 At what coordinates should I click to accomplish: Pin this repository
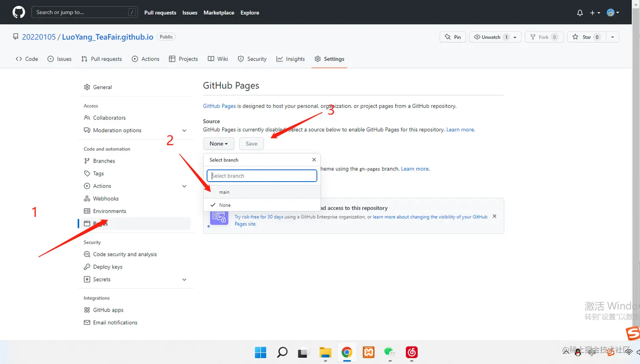pyautogui.click(x=453, y=37)
